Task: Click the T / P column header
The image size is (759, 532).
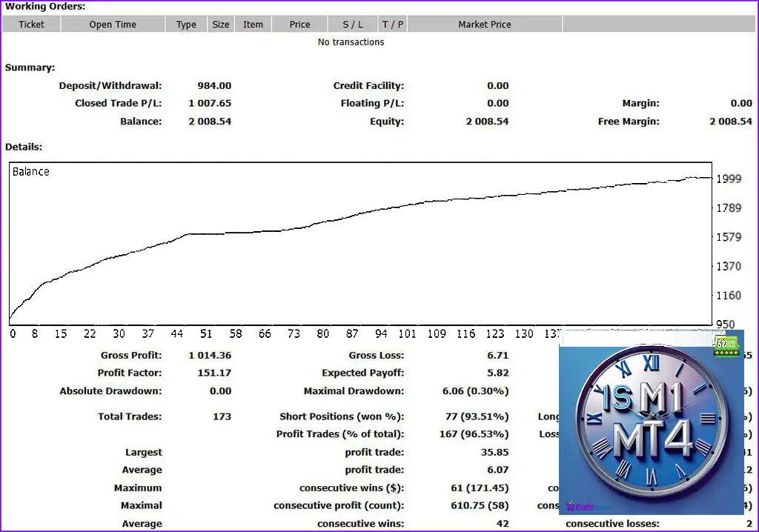Action: [x=393, y=24]
